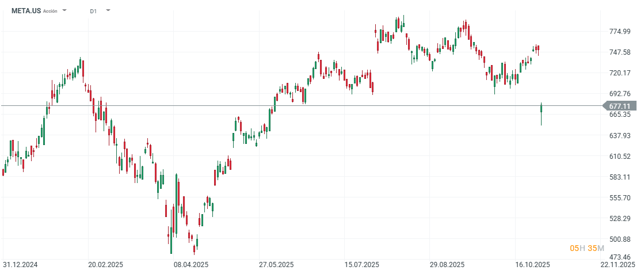Viewport: 644px width, 274px height.
Task: Click the latest green candle near 677
Action: 542,108
